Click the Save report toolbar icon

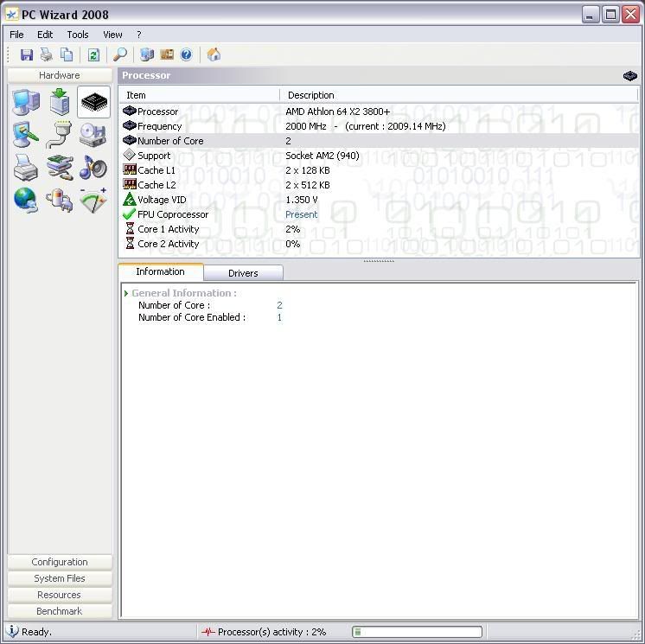click(x=27, y=54)
